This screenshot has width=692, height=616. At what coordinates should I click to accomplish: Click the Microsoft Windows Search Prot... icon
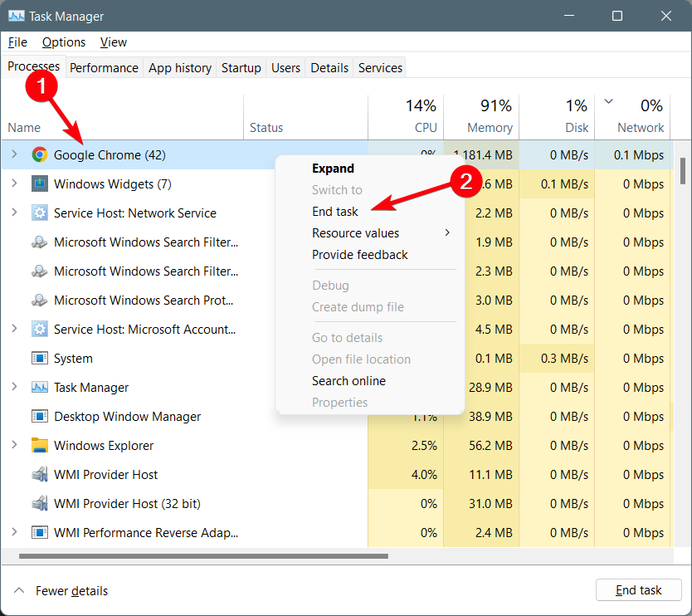40,301
